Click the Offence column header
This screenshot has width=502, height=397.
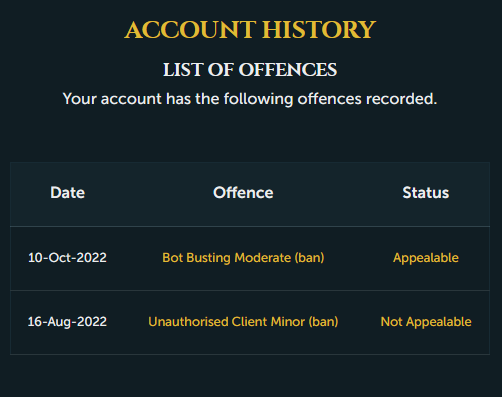pyautogui.click(x=243, y=193)
